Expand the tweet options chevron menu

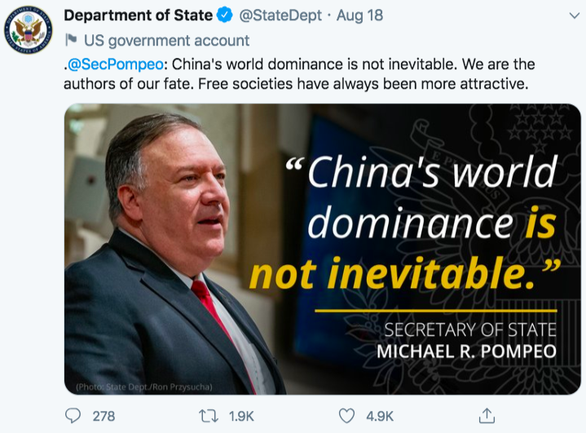point(574,16)
